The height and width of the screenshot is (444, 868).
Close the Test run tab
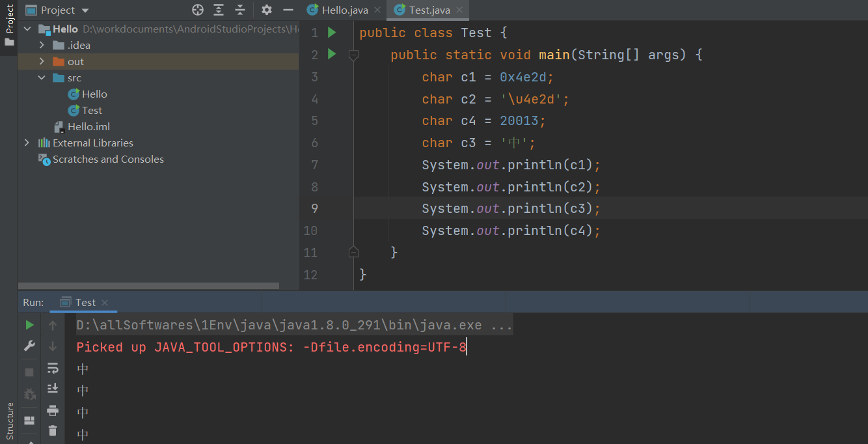pyautogui.click(x=105, y=303)
